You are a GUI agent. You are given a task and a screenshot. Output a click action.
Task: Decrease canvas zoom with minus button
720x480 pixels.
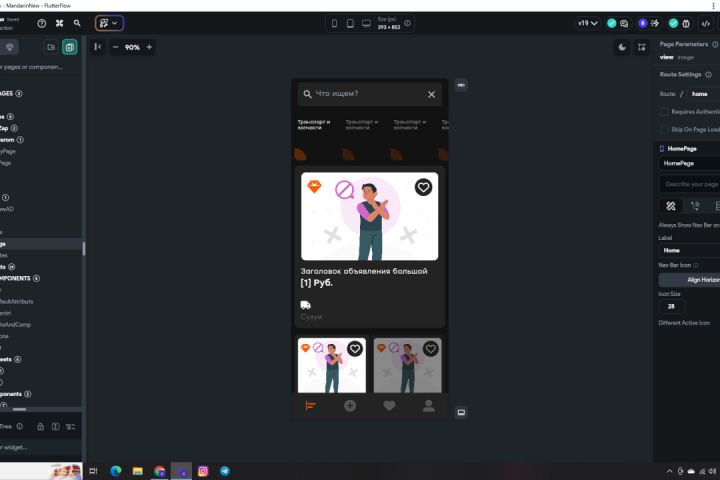click(115, 47)
